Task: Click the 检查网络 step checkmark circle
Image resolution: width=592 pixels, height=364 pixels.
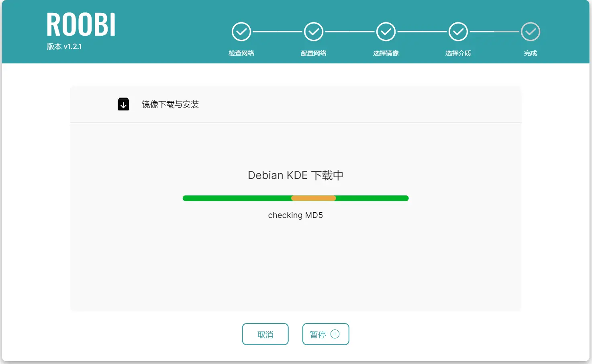Action: [x=241, y=32]
